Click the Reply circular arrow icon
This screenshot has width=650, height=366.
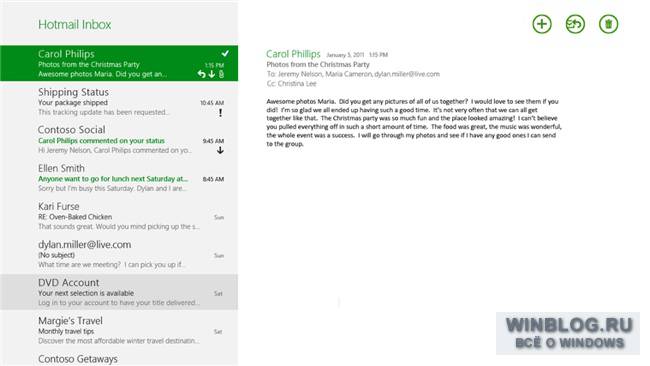point(575,24)
